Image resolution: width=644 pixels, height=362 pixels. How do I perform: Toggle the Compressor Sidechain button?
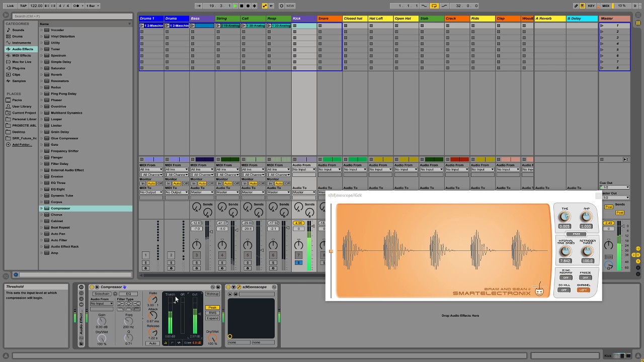[x=102, y=294]
